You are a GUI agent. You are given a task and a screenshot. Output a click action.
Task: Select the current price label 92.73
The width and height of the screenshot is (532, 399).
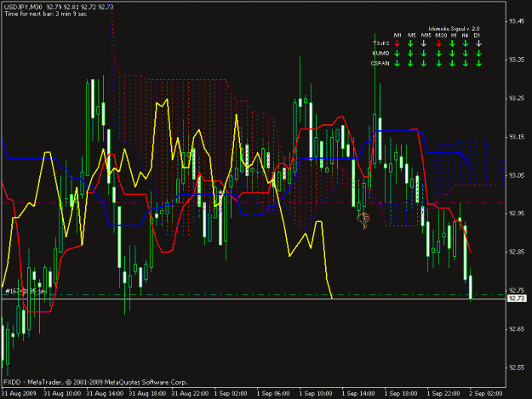(x=517, y=299)
